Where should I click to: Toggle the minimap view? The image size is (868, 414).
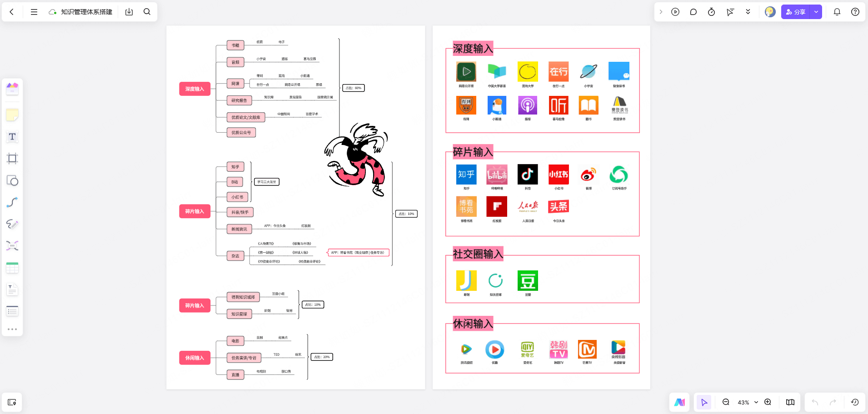click(790, 402)
